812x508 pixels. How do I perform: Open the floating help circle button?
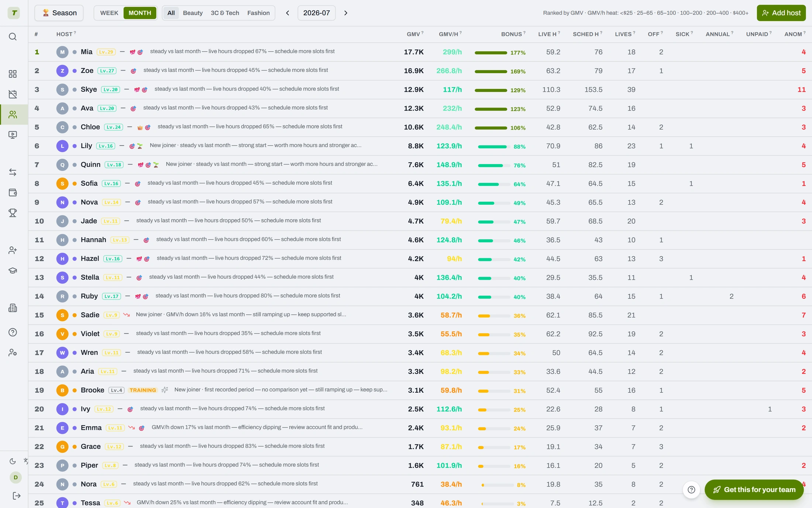pyautogui.click(x=691, y=490)
